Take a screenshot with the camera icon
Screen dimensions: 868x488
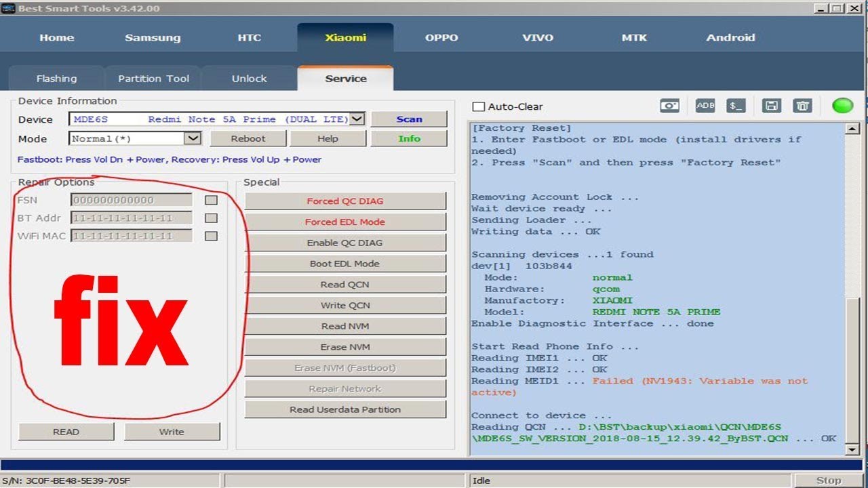tap(669, 106)
